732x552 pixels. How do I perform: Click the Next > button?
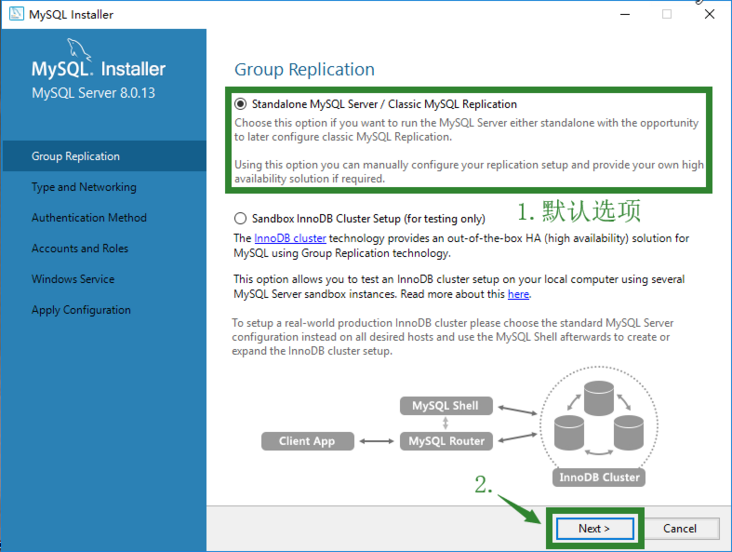click(x=595, y=528)
